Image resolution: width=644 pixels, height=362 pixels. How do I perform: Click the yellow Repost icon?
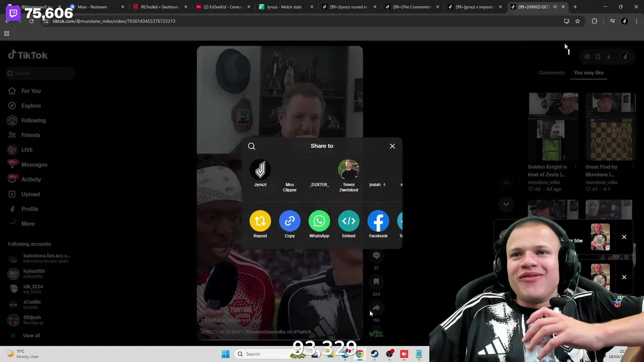[260, 221]
